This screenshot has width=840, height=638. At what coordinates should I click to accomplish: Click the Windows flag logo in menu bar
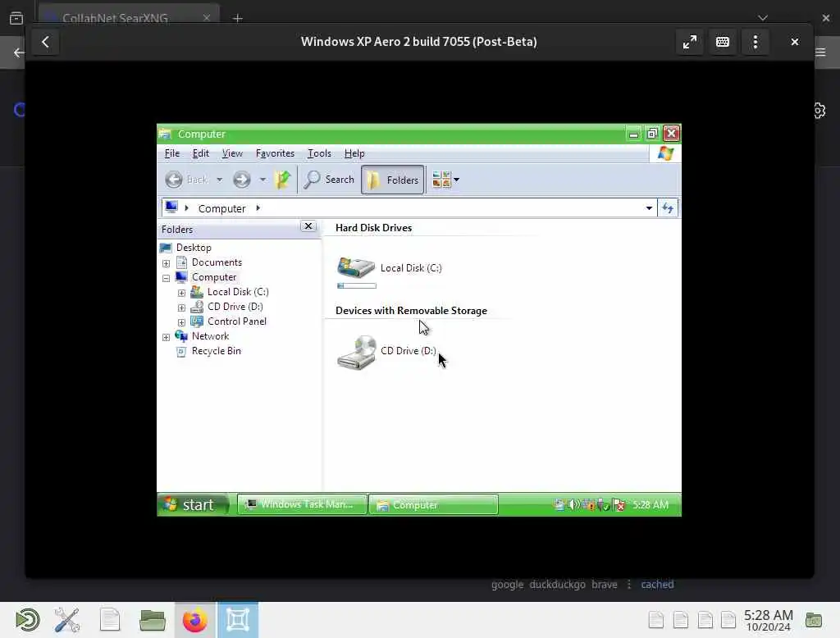tap(665, 153)
